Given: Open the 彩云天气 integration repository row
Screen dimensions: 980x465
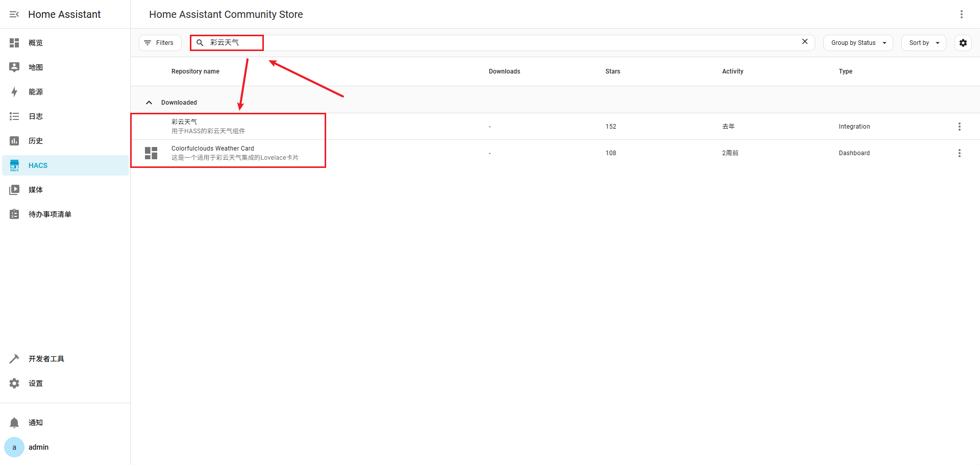Looking at the screenshot, I should pyautogui.click(x=208, y=126).
